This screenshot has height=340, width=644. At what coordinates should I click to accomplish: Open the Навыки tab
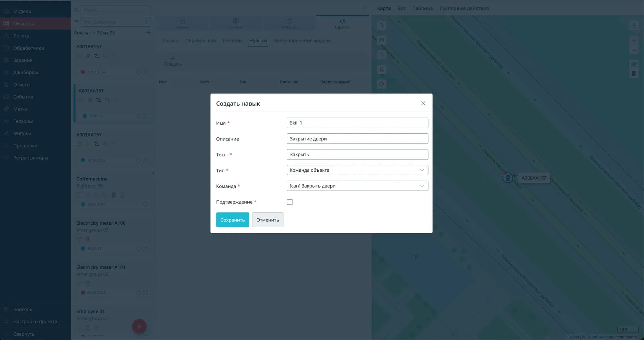[x=258, y=41]
